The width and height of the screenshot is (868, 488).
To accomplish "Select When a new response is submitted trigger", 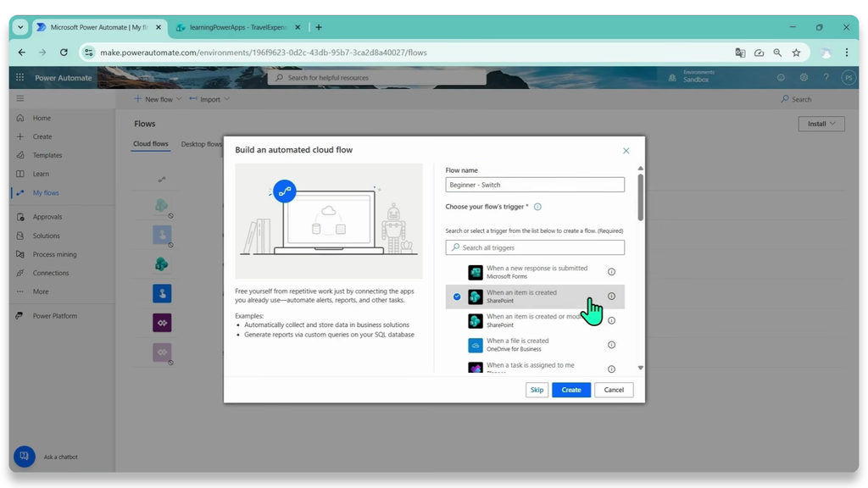I will (535, 272).
